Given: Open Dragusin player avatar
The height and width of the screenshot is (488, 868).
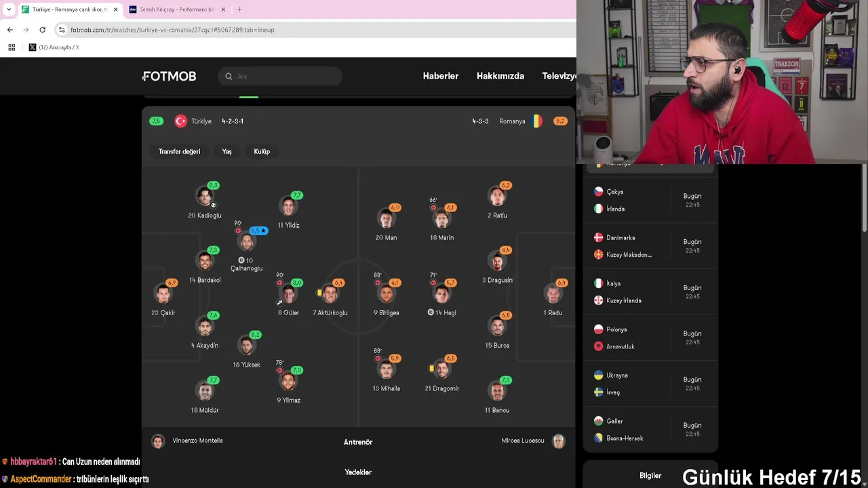Looking at the screenshot, I should point(497,261).
